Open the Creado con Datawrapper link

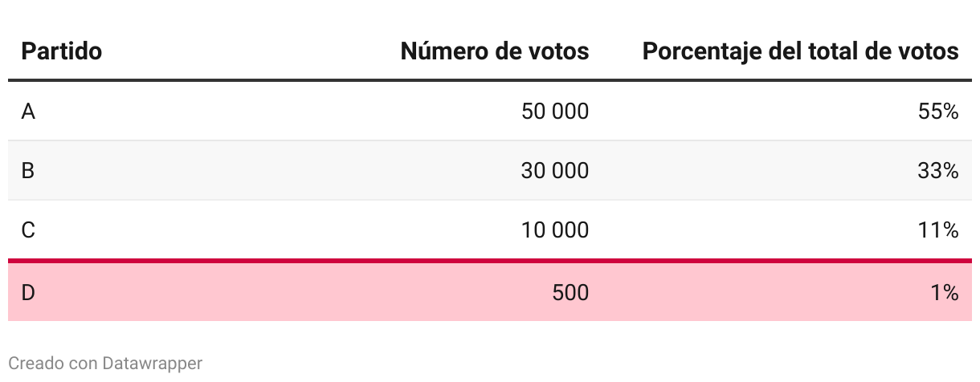point(105,364)
